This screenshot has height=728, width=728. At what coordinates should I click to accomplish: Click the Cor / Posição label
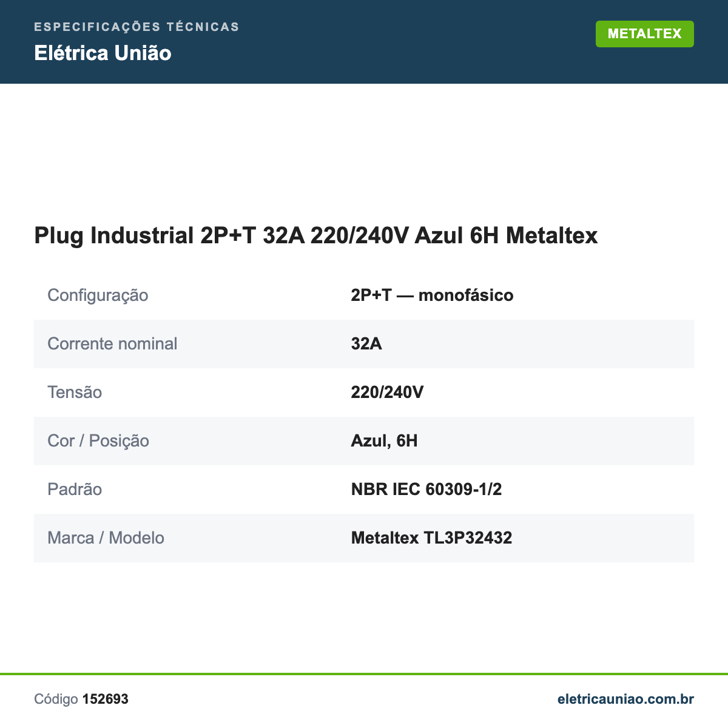point(98,441)
